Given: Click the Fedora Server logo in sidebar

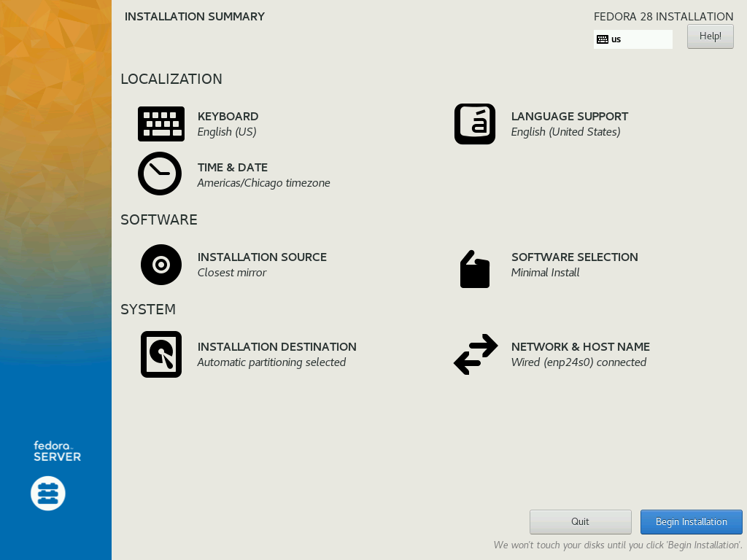Looking at the screenshot, I should [x=48, y=494].
